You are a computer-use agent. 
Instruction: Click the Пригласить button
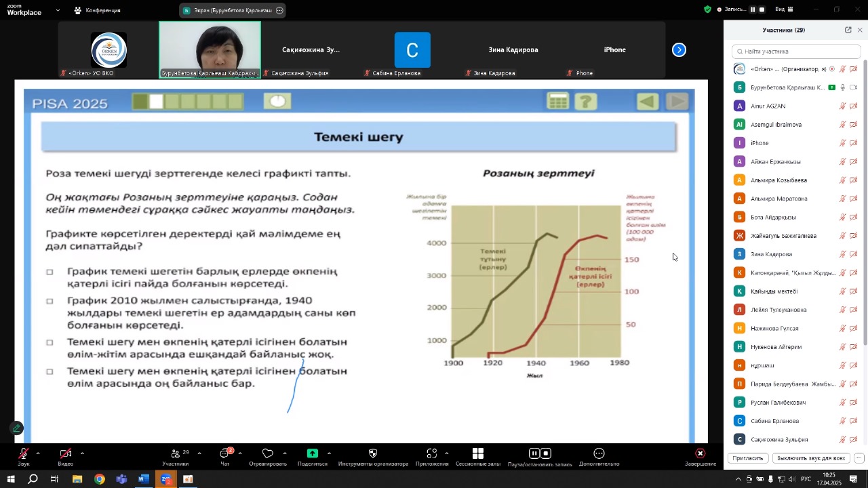tap(748, 458)
